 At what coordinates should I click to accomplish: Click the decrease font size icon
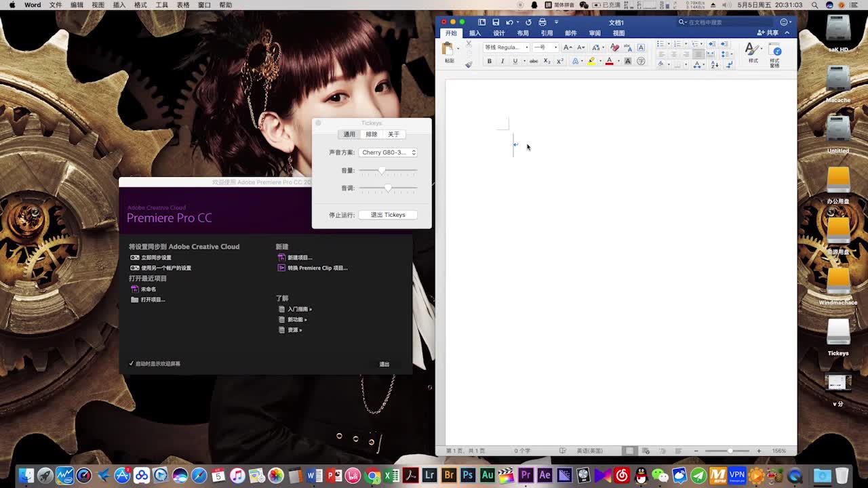(581, 47)
